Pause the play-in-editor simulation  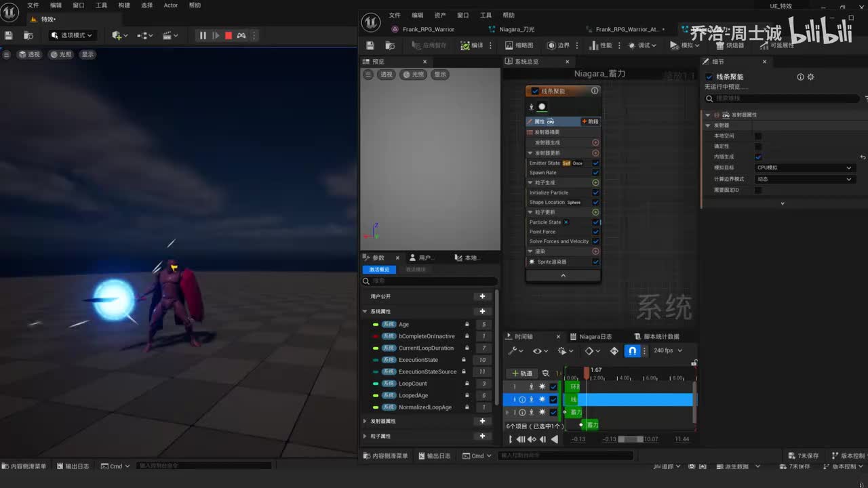(x=202, y=35)
